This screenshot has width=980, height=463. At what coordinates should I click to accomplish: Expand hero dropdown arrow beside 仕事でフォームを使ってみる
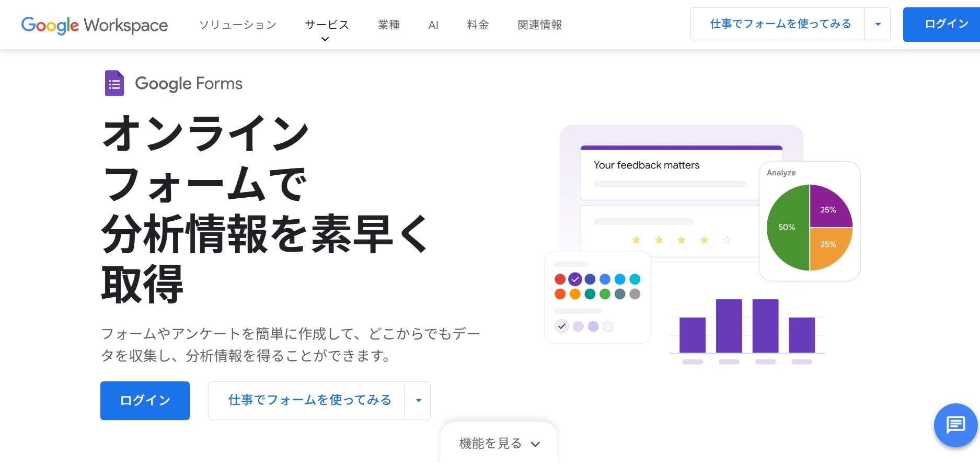pos(418,401)
